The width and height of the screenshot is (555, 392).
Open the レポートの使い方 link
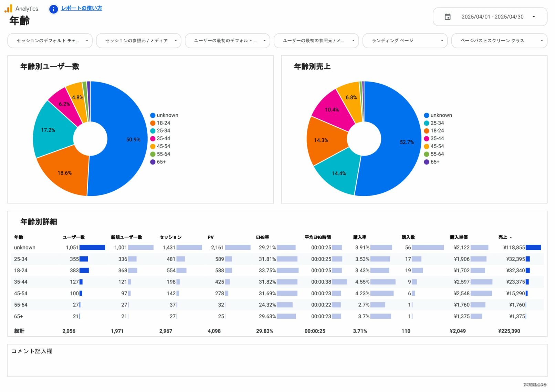(81, 8)
